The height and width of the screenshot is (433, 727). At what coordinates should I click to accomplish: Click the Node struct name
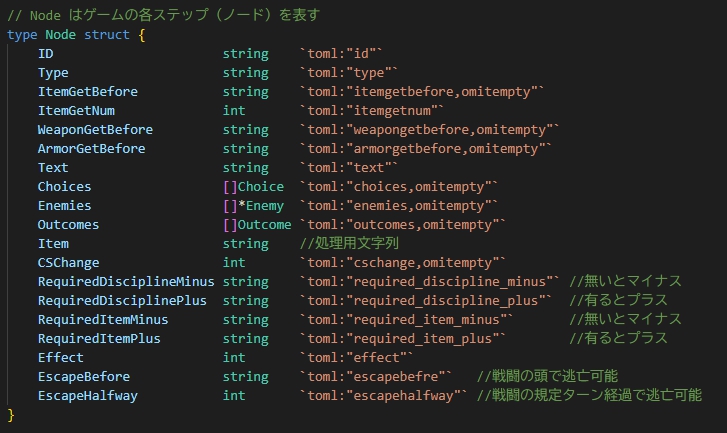[64, 35]
